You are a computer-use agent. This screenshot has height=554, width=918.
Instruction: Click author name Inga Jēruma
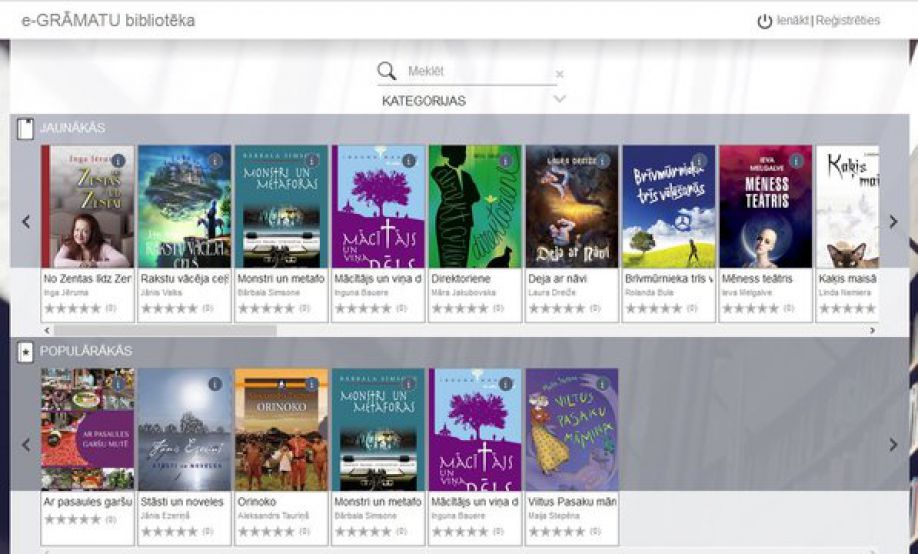tap(66, 293)
